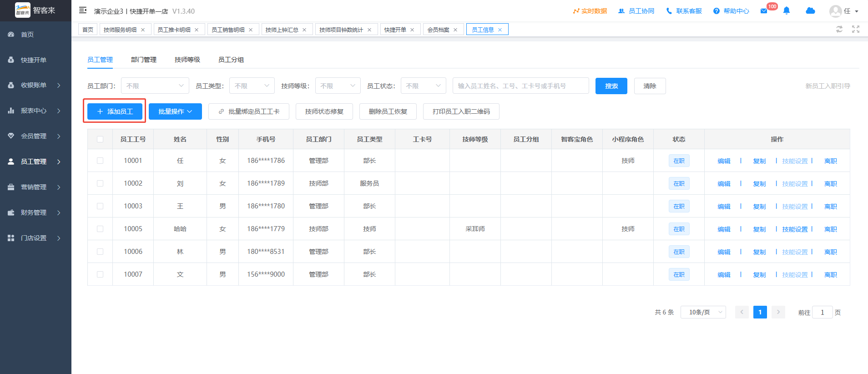Open the 员工类型 dropdown
This screenshot has width=868, height=374.
point(252,86)
